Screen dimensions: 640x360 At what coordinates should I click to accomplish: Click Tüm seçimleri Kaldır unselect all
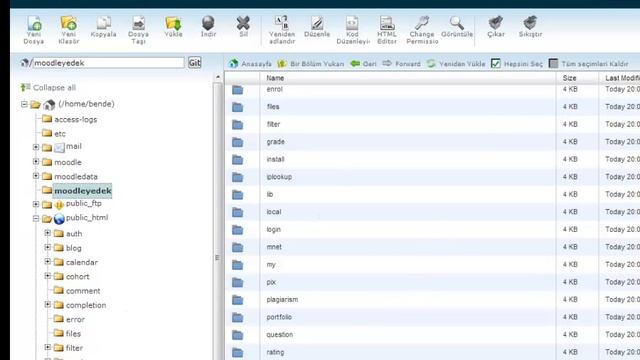click(x=588, y=64)
